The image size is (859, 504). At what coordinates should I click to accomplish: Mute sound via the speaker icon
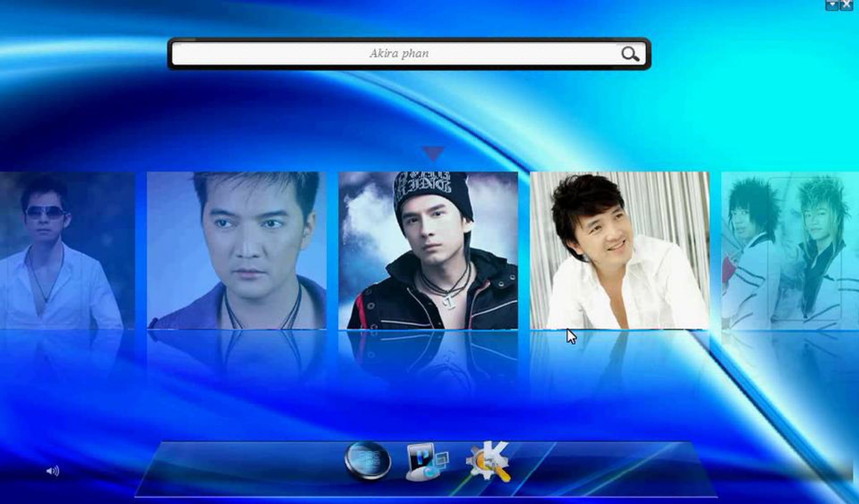pos(52,471)
